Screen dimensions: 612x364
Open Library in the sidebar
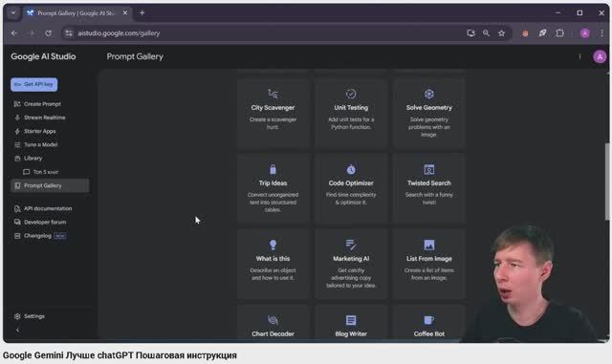33,159
